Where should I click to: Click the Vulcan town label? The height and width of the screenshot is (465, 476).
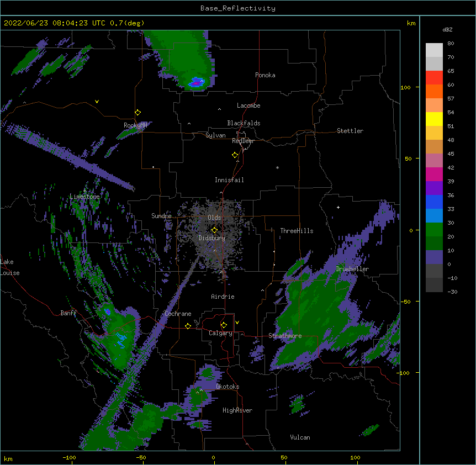click(x=300, y=437)
